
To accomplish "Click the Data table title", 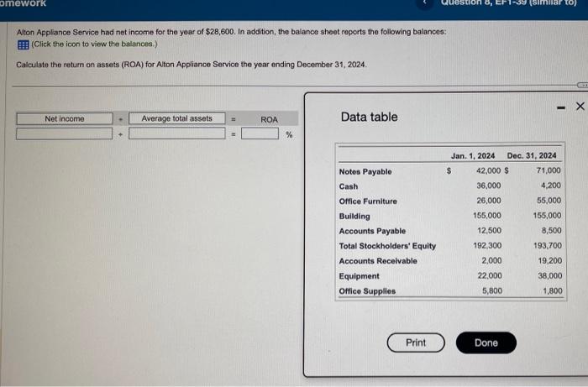I will coord(369,117).
